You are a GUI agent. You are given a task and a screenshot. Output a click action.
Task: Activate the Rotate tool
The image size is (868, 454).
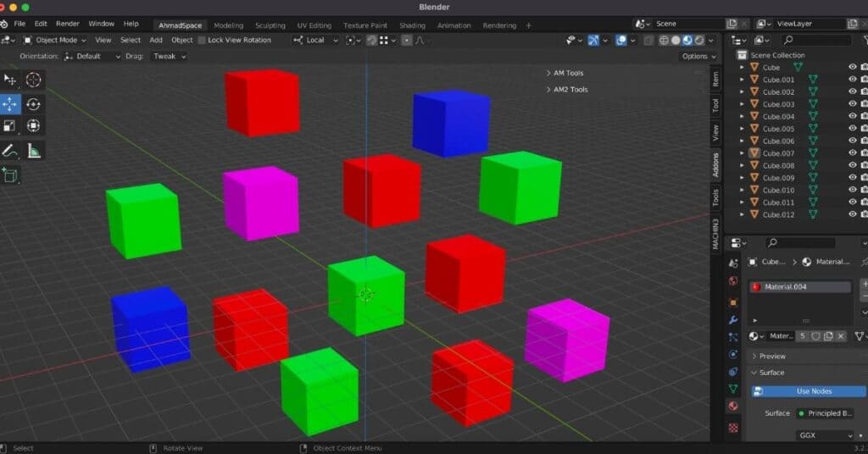pos(33,103)
